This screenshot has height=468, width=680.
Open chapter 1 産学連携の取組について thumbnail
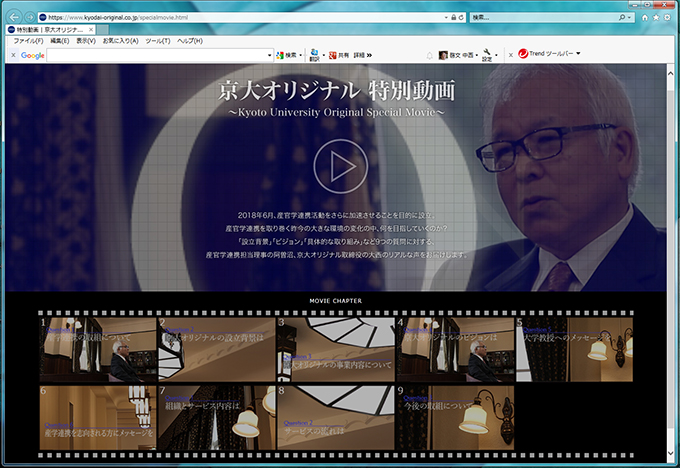click(98, 350)
